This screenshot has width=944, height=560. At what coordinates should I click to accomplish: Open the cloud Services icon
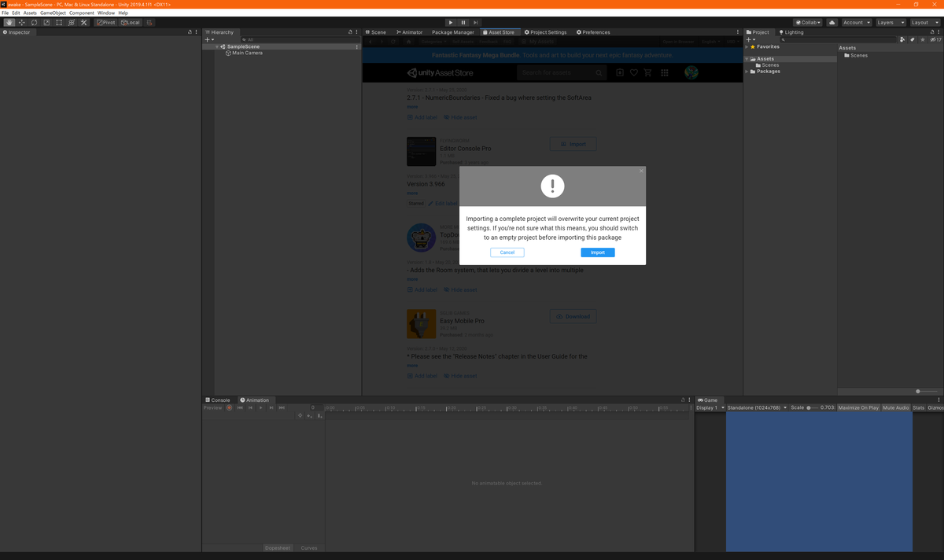(832, 23)
